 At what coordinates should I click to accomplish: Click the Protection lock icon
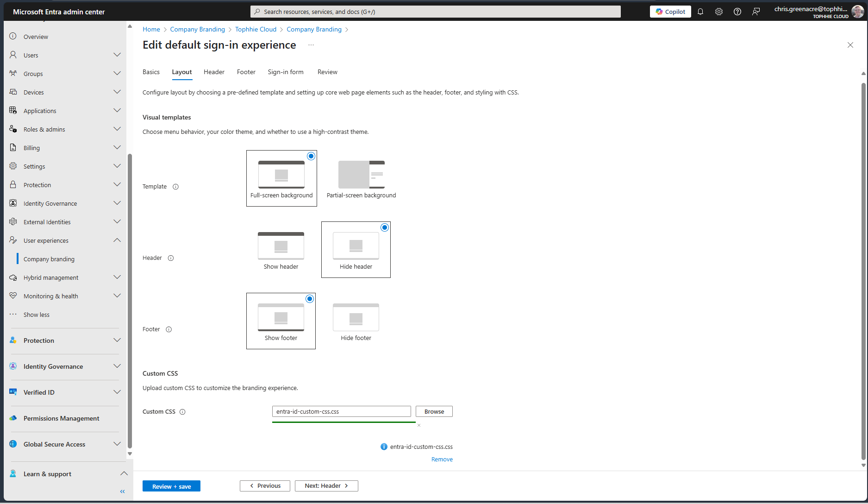click(13, 184)
